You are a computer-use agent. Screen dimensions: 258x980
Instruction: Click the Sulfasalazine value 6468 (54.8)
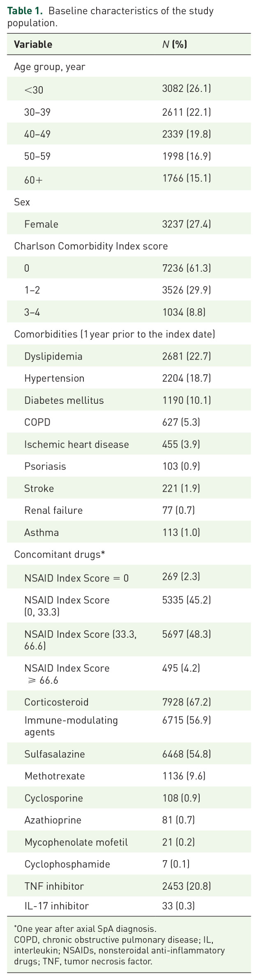(187, 754)
